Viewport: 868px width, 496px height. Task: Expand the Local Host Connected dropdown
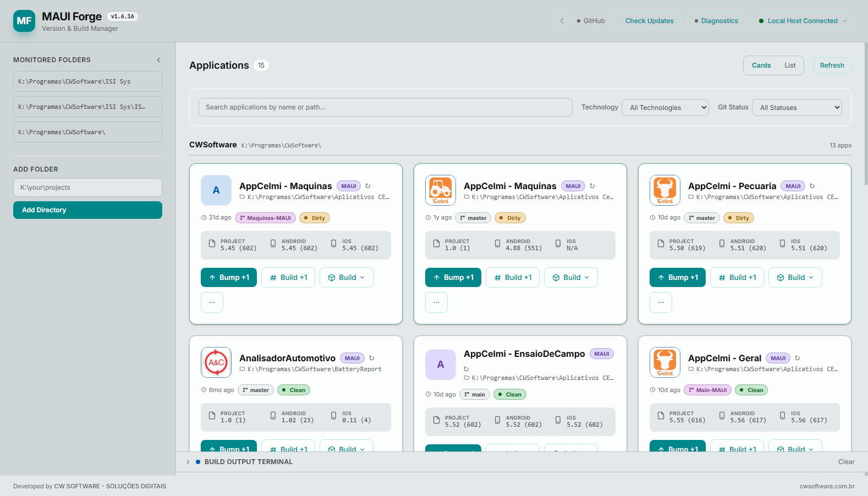(803, 21)
